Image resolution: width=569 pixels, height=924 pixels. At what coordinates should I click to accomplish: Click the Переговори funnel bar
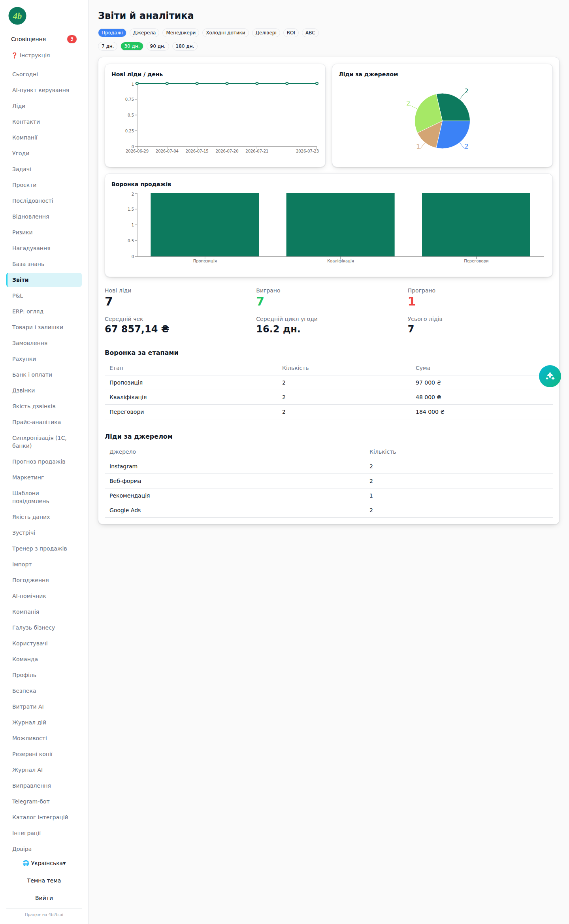[476, 225]
